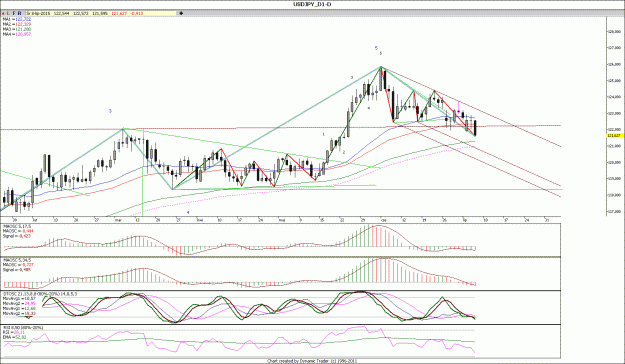Click the black diamond marker after data bar

tap(181, 13)
